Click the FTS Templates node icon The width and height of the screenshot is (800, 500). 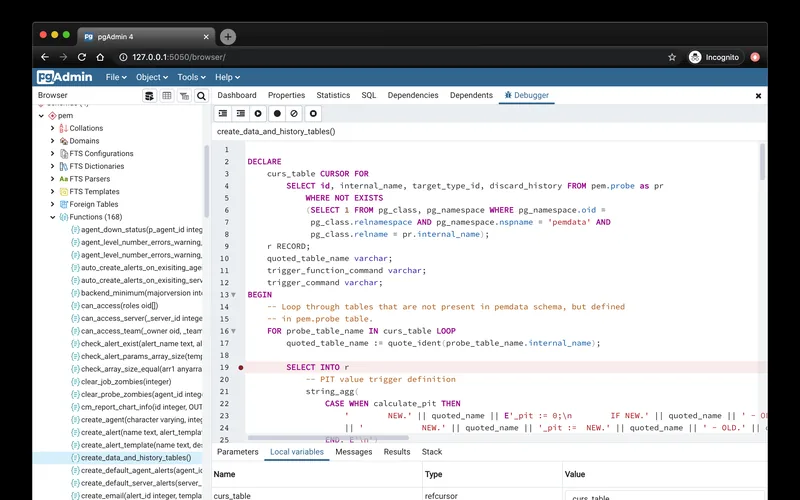click(x=64, y=192)
